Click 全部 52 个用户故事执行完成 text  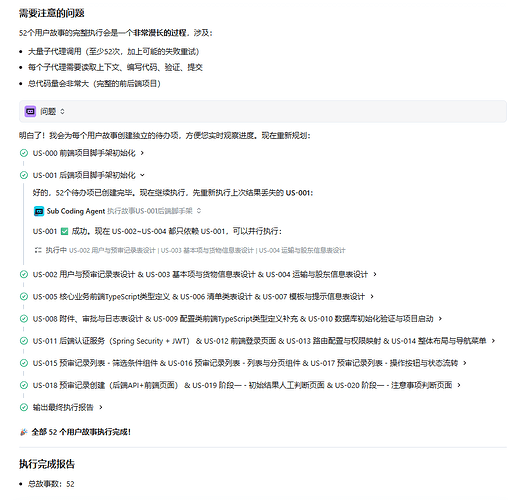coord(81,432)
